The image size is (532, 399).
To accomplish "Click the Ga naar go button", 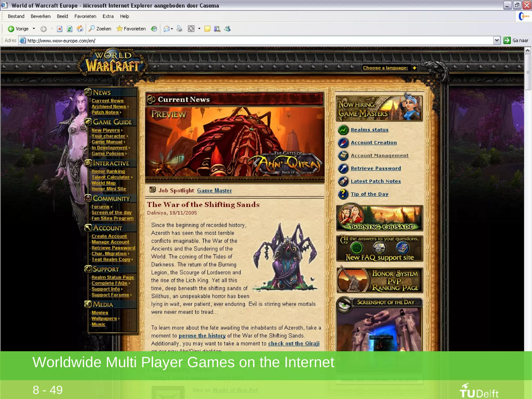I will tap(516, 41).
